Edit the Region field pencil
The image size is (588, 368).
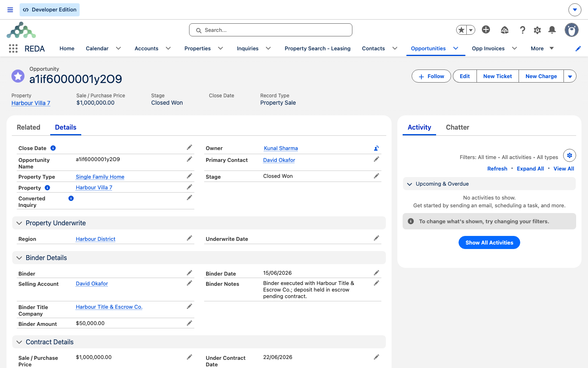pyautogui.click(x=189, y=238)
